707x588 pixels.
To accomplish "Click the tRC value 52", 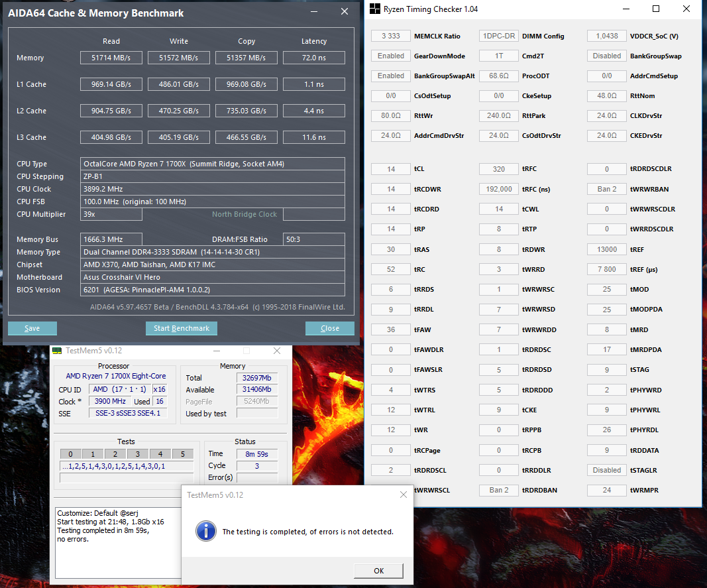I will (391, 269).
